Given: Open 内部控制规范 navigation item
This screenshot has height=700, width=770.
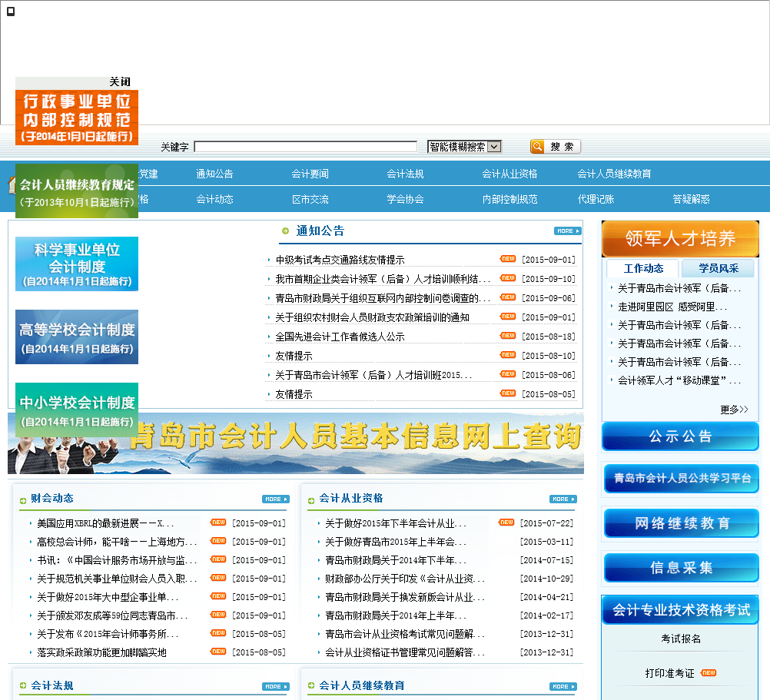Looking at the screenshot, I should (x=509, y=199).
